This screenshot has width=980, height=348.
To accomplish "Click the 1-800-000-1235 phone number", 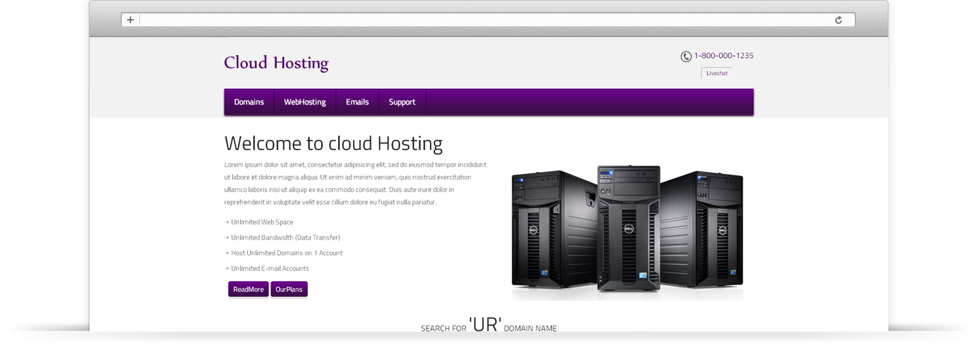I will tap(723, 56).
